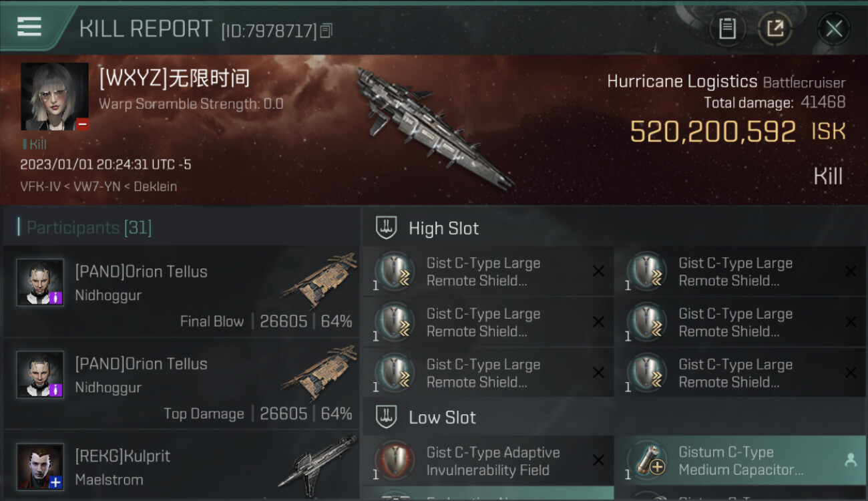
Task: Select Gist C-Type Adaptive Invulnerability Field
Action: (488, 461)
